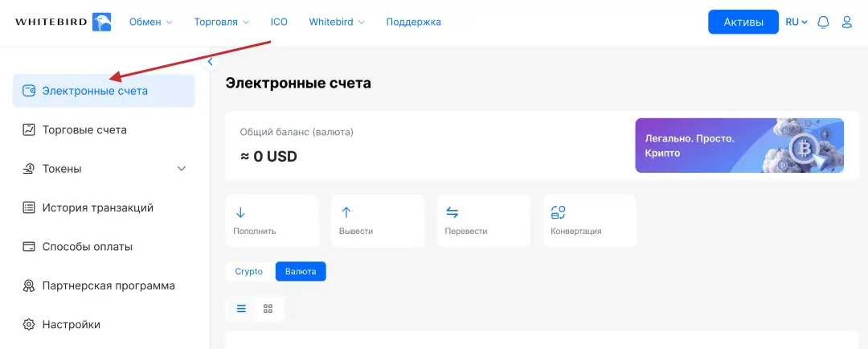Open the notifications bell
Screen dimensions: 868x349
pos(823,23)
